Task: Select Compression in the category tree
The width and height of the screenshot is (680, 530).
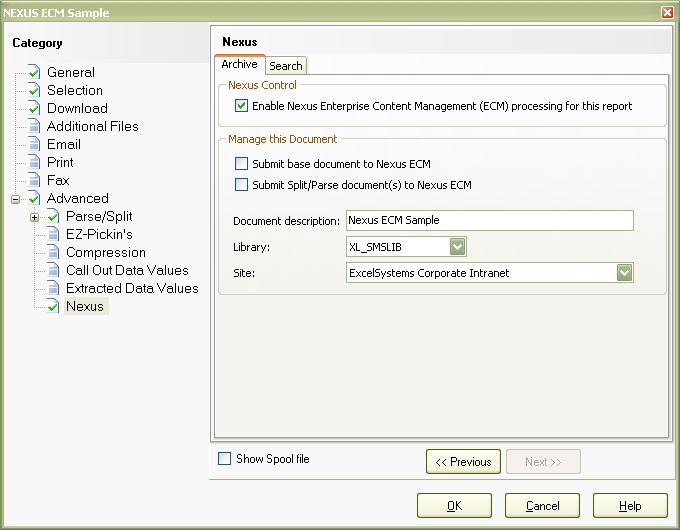Action: [x=106, y=252]
